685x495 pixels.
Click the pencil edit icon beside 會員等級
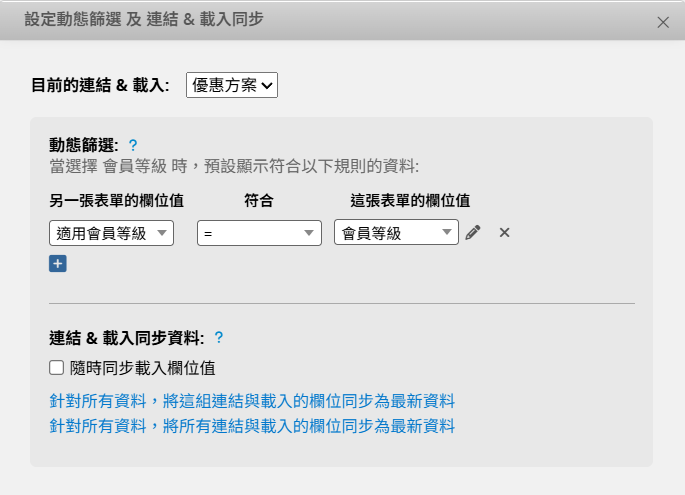pos(473,233)
